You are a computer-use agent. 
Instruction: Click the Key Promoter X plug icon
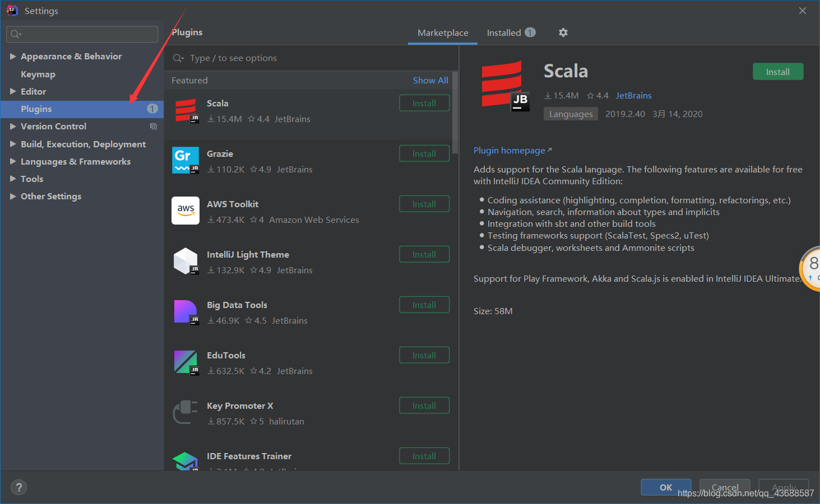186,412
